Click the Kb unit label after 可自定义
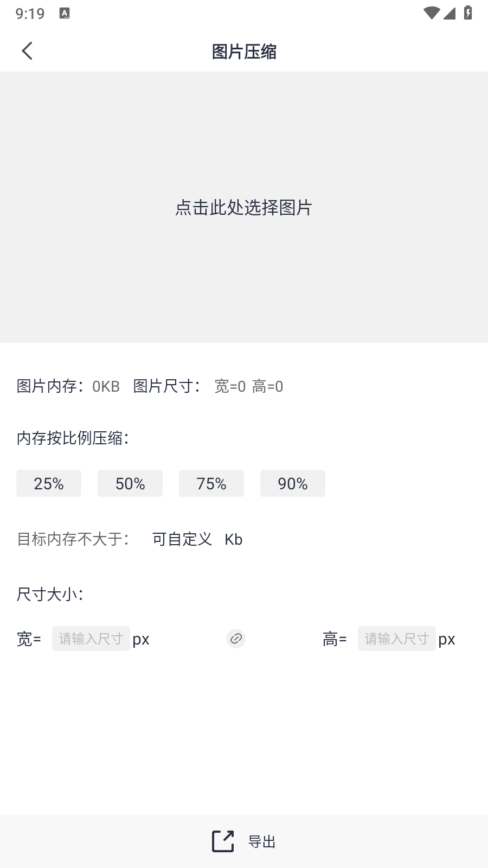Screen dimensions: 488x868 234,539
